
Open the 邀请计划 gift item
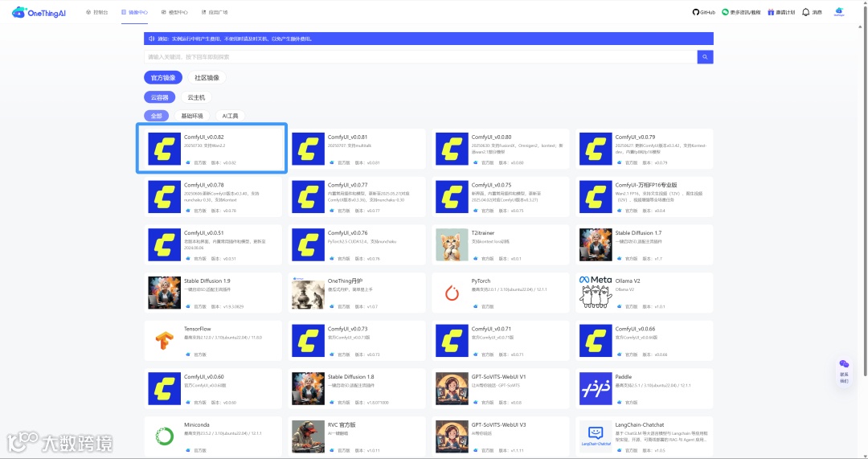point(781,12)
